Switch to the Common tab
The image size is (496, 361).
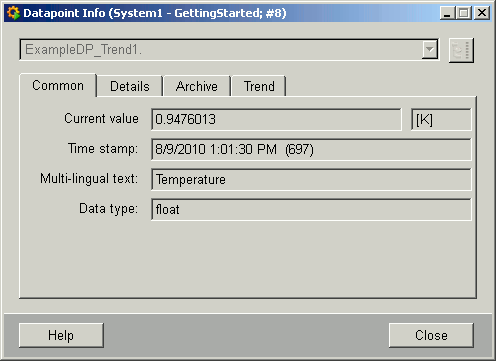(58, 86)
